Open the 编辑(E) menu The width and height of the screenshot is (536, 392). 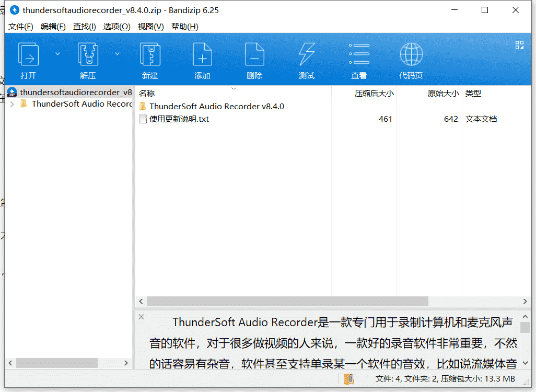pyautogui.click(x=53, y=27)
